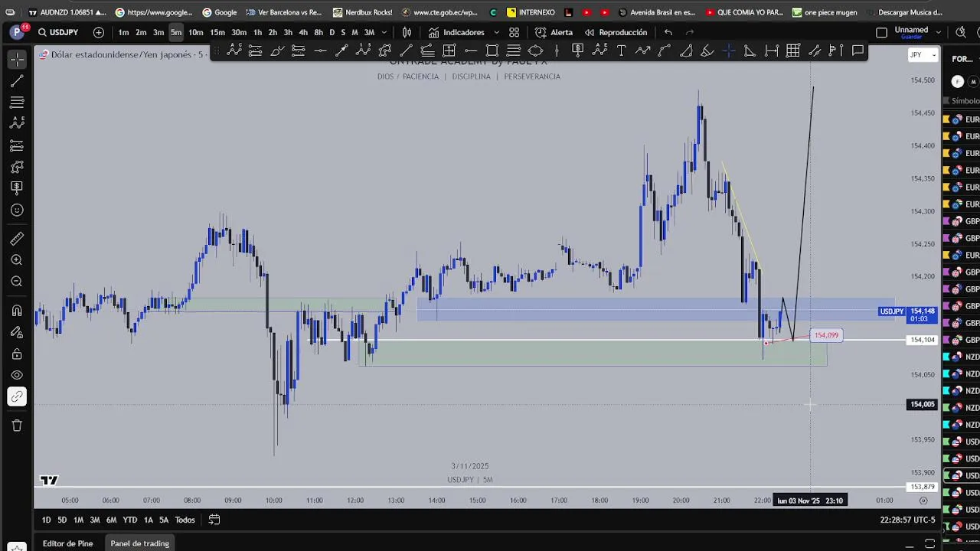Toggle the drawing sync link icon
The height and width of the screenshot is (551, 980).
click(17, 396)
